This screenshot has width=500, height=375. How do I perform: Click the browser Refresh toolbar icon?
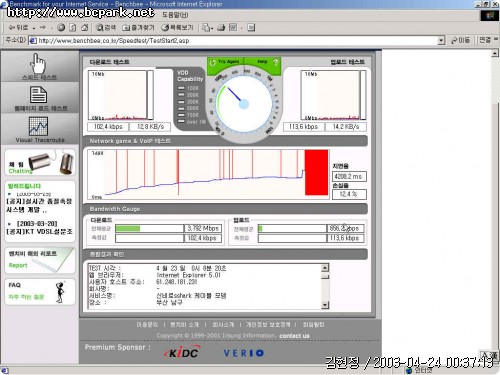[73, 28]
